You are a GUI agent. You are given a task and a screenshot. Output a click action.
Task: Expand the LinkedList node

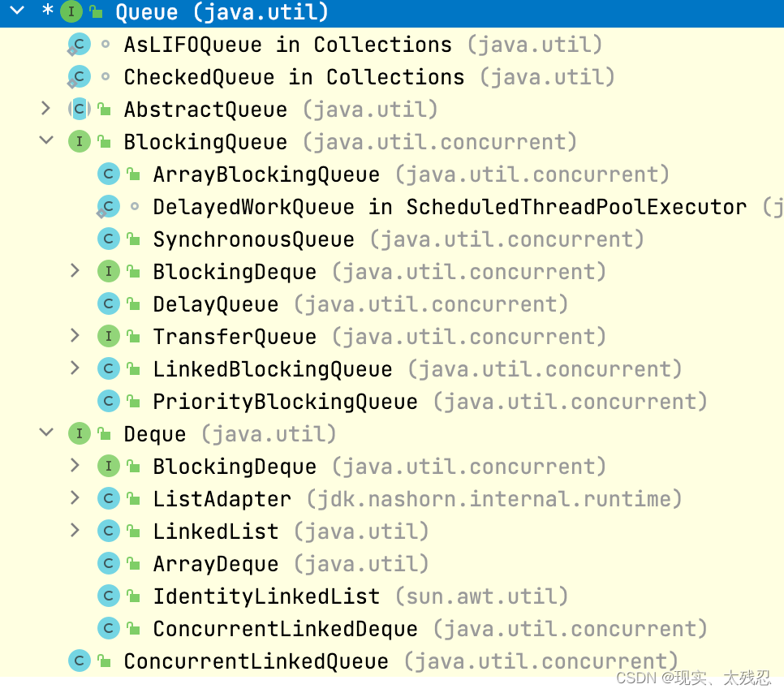[75, 531]
